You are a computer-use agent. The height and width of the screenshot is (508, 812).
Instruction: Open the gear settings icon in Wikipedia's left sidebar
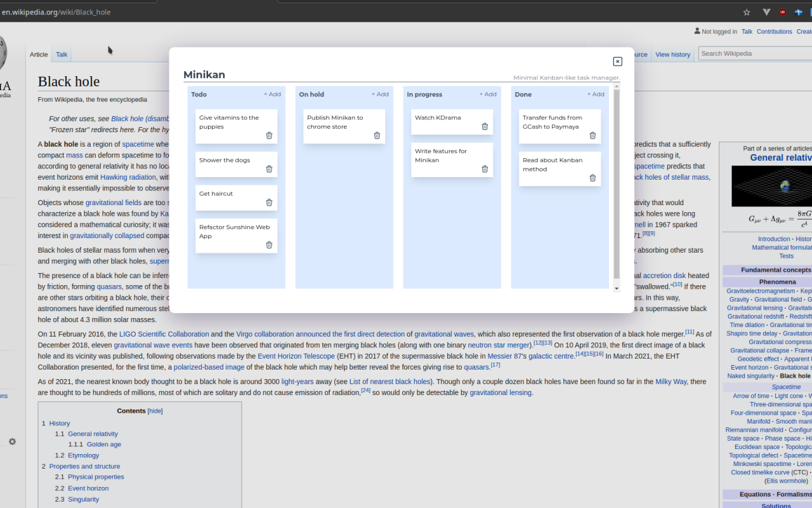(12, 441)
